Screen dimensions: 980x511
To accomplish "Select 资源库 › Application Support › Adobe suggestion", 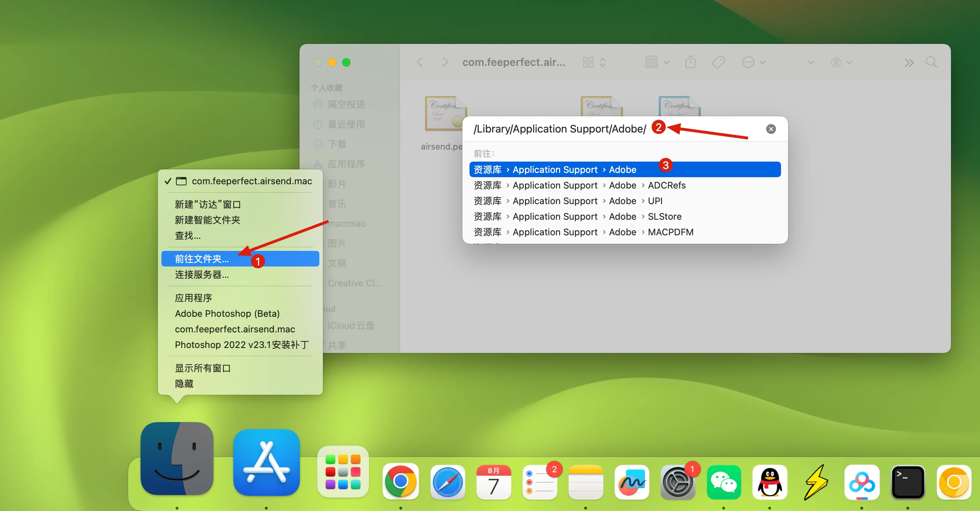I will [625, 169].
